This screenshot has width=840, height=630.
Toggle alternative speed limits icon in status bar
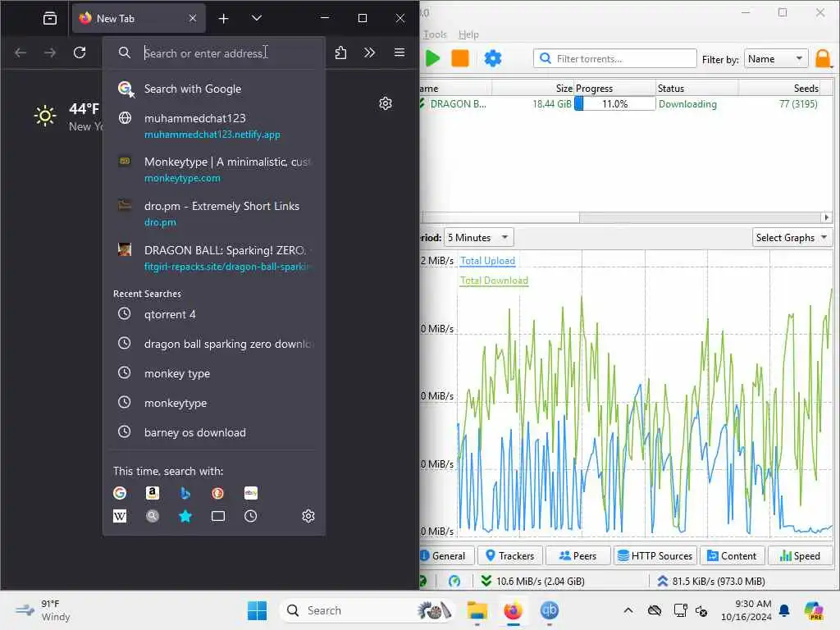(454, 581)
